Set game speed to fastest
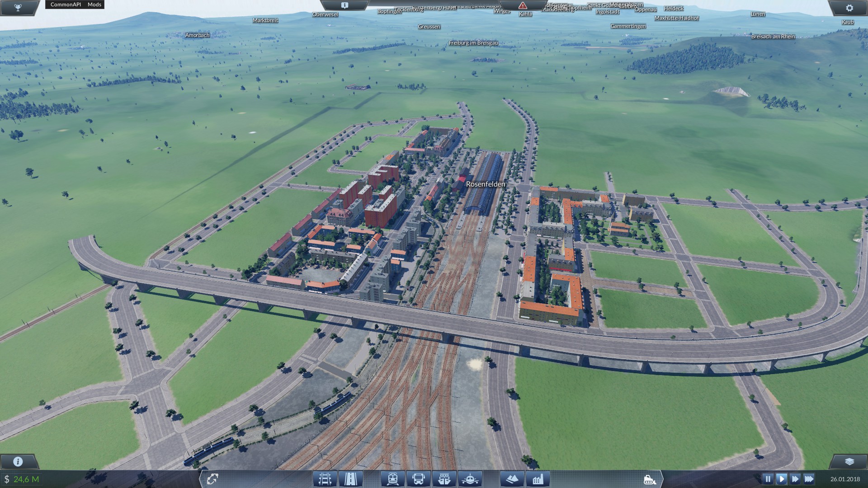The height and width of the screenshot is (488, 868). coord(809,479)
